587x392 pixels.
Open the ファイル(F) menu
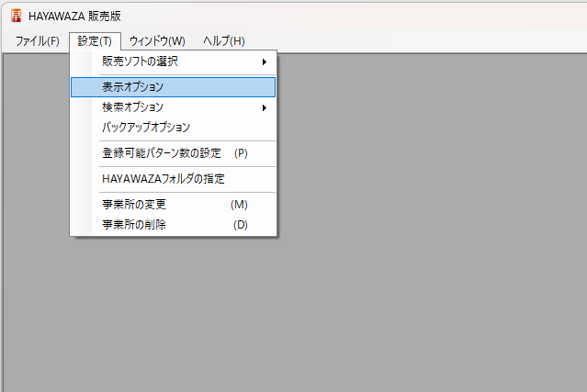pyautogui.click(x=37, y=41)
